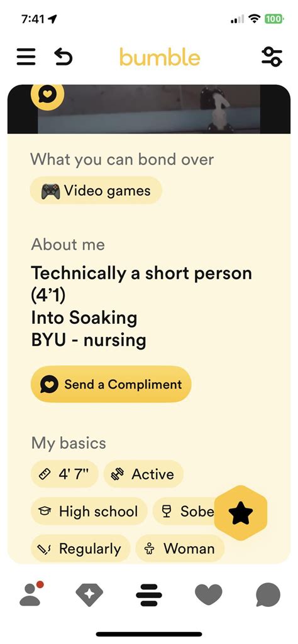Select the Active exercise badge
This screenshot has width=298, height=644.
point(143,474)
